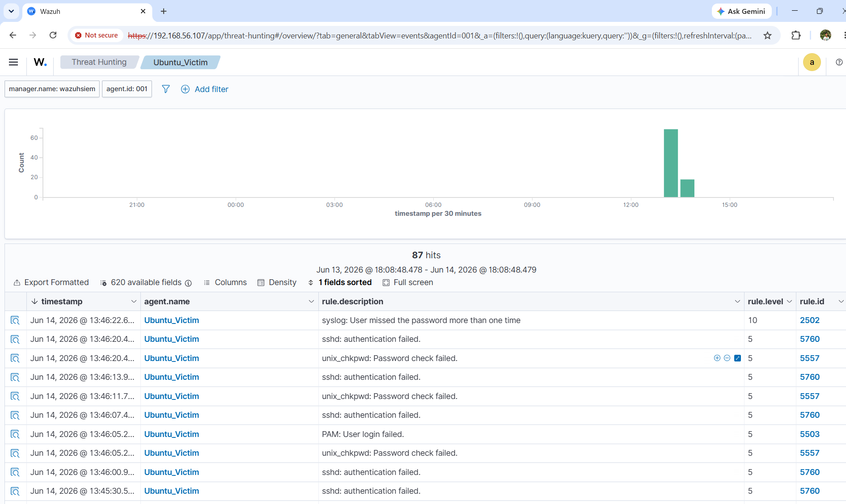Select Ubuntu_Victim breadcrumb

coord(181,62)
